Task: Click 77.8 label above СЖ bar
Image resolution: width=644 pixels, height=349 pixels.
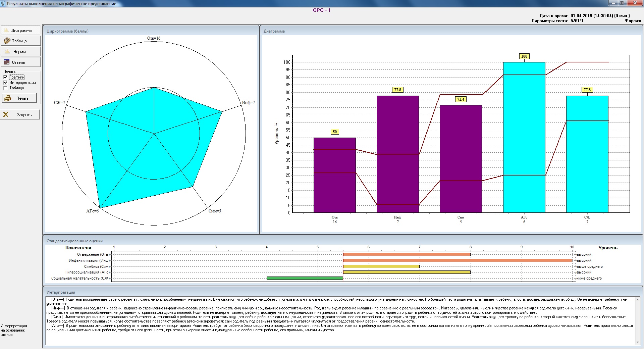Action: tap(587, 90)
